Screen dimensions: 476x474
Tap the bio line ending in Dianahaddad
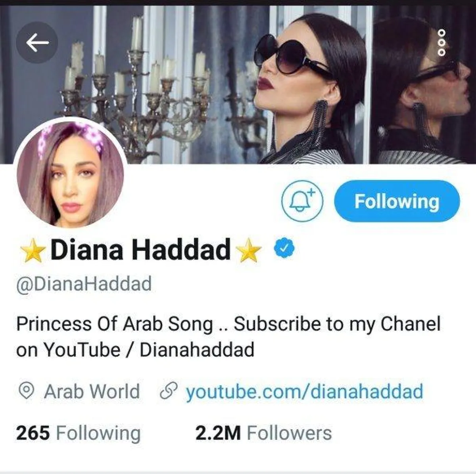click(x=135, y=350)
